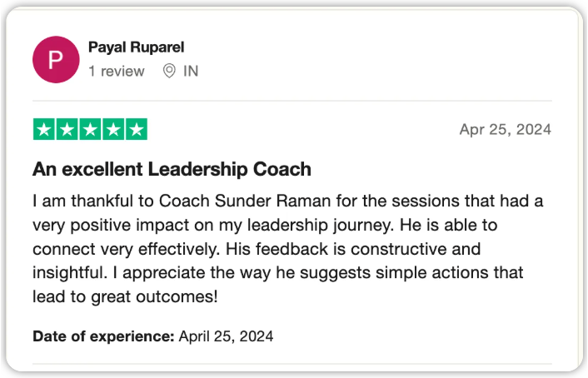Open Payal Ruparel's reviewer profile name

(x=136, y=47)
